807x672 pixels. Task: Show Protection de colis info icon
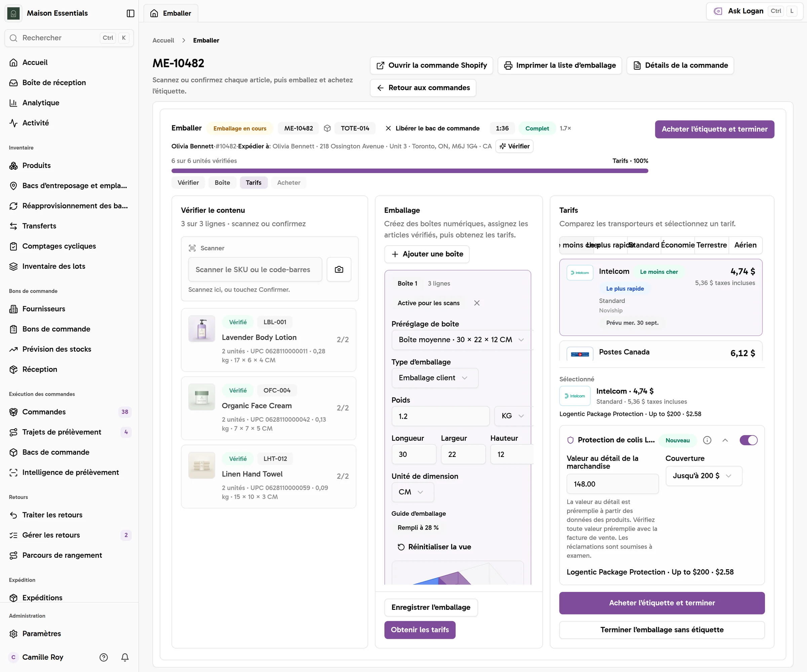click(707, 440)
